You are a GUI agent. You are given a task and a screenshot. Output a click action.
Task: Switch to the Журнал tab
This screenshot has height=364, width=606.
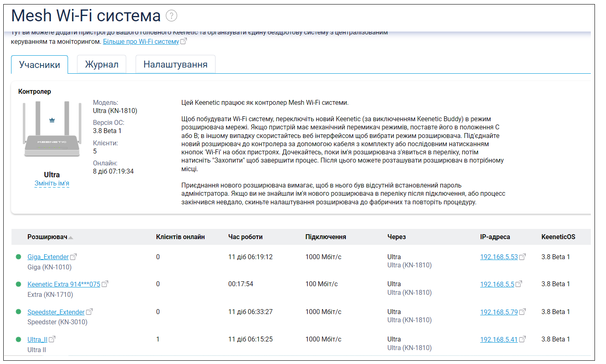102,65
